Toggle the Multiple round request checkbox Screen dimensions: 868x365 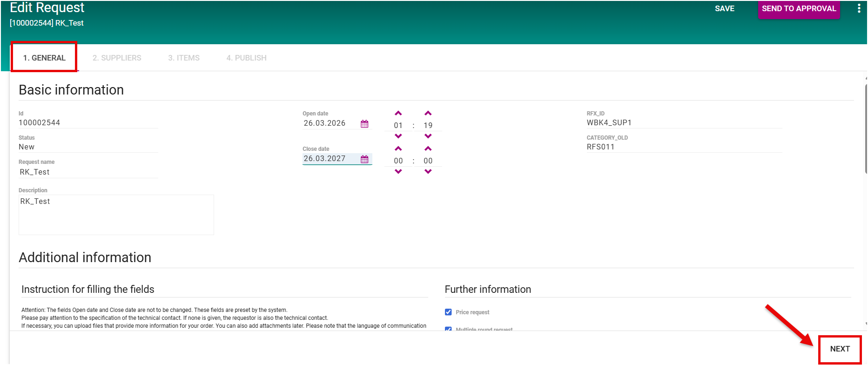coord(448,329)
